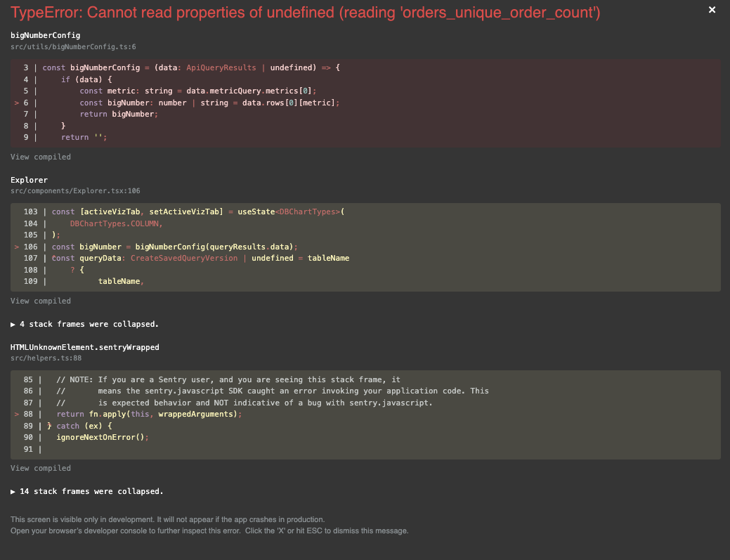Viewport: 730px width, 560px height.
Task: Open compiled view for Explorer frame
Action: 40,301
